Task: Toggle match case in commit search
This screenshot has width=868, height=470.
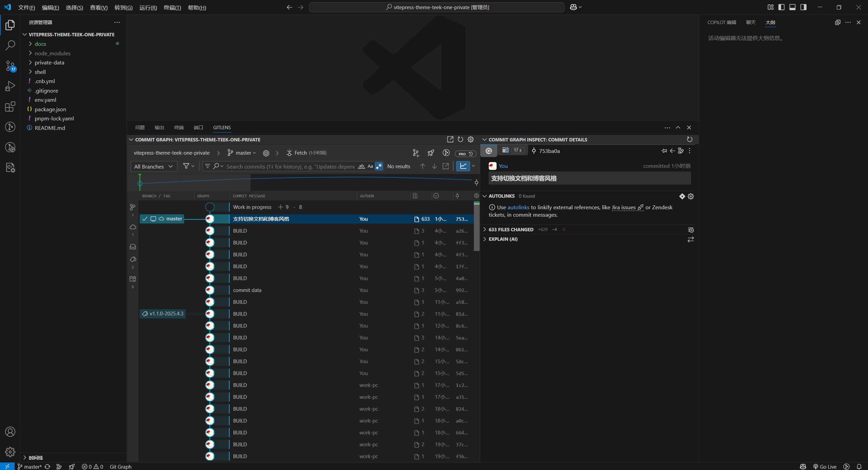Action: [x=370, y=166]
